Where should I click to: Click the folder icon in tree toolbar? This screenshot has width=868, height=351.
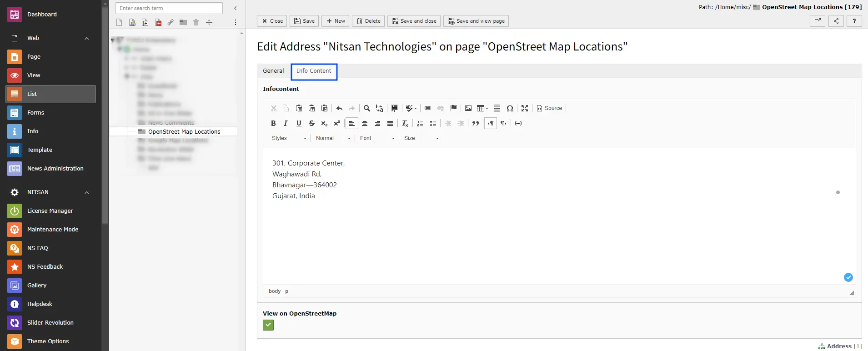point(183,22)
